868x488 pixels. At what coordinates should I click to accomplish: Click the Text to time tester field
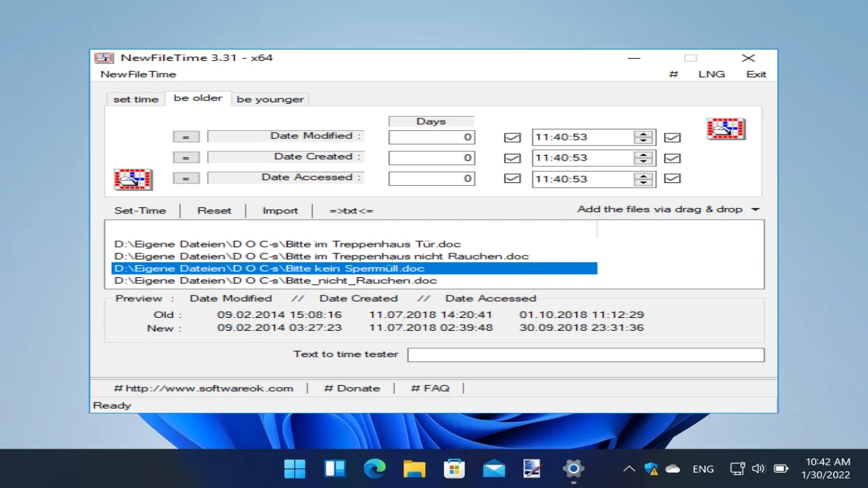(x=586, y=354)
